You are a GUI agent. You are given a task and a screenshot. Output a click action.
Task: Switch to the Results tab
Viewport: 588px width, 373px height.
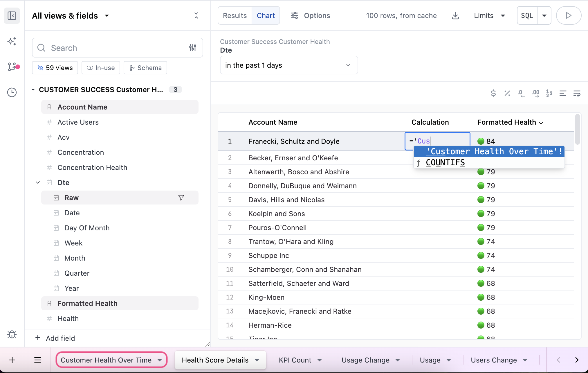pyautogui.click(x=235, y=16)
